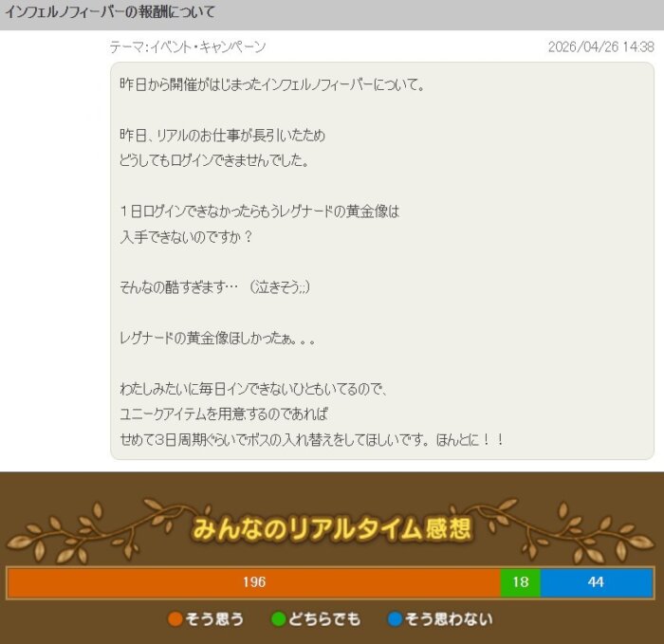Click the line レグナードの黄金像ほしかったぁ。。。
Image resolution: width=664 pixels, height=644 pixels.
coord(217,339)
